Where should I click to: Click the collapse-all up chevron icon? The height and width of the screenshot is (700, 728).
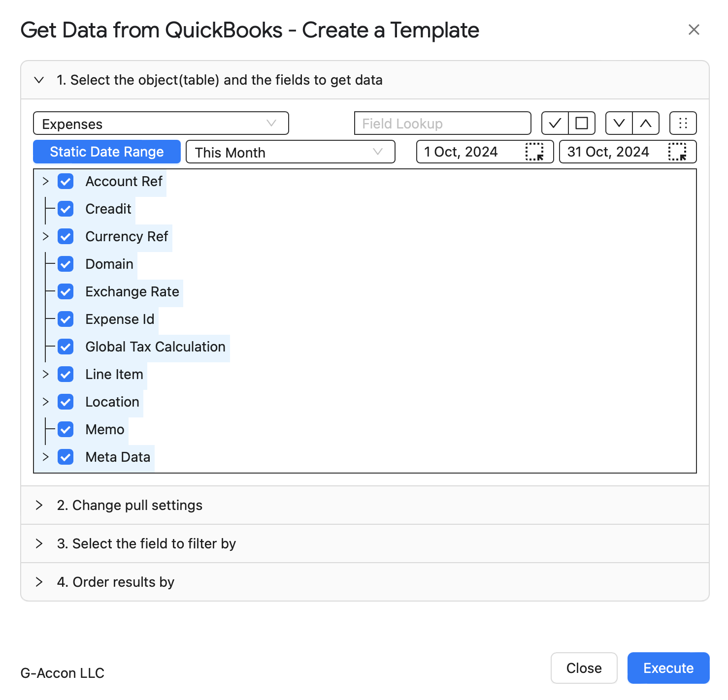(x=646, y=123)
